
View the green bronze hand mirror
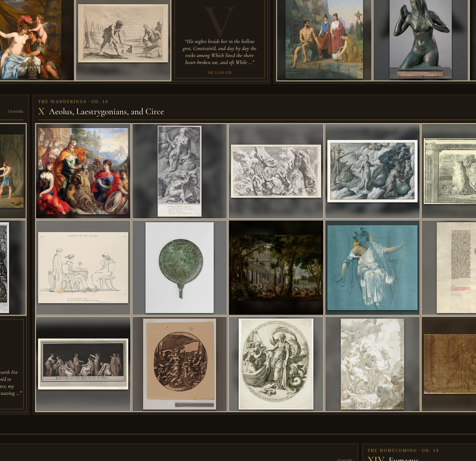click(x=179, y=267)
